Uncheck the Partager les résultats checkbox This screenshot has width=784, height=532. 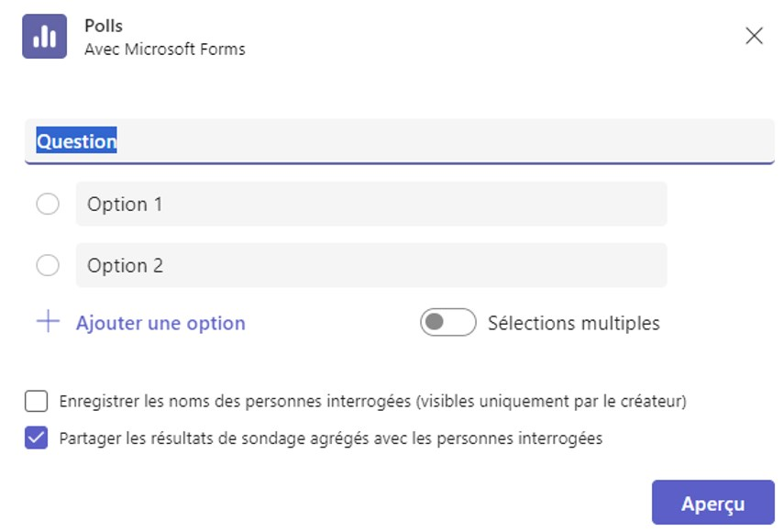[37, 438]
